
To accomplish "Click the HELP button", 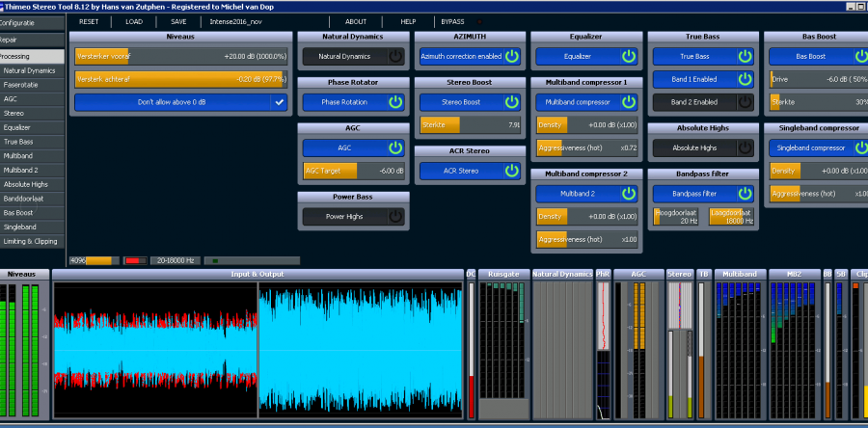I will point(409,22).
